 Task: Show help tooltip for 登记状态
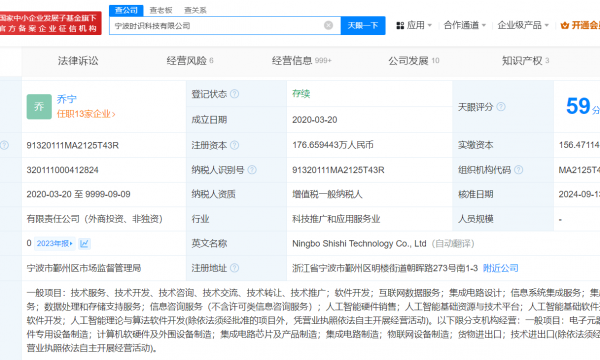coord(235,94)
